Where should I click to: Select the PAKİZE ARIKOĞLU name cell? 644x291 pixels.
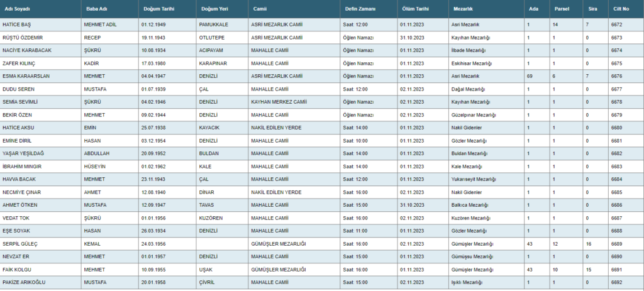point(26,282)
